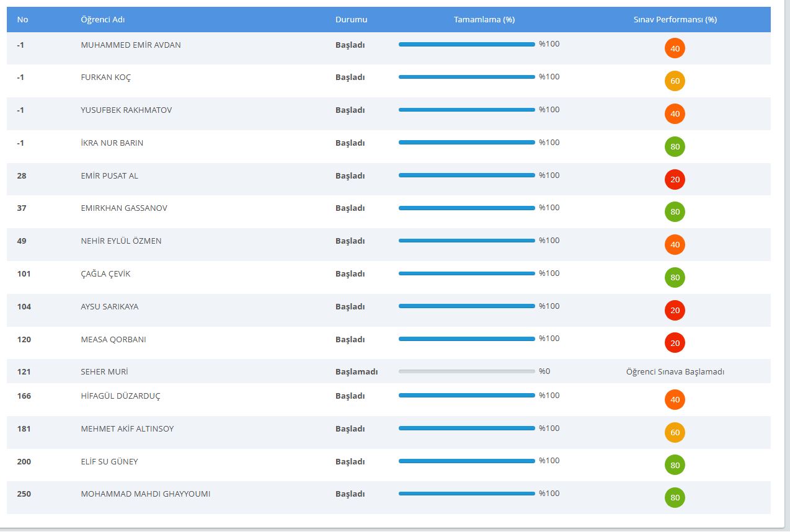Click 'Başlamadı' status of Seher Muri
The height and width of the screenshot is (532, 790).
357,372
